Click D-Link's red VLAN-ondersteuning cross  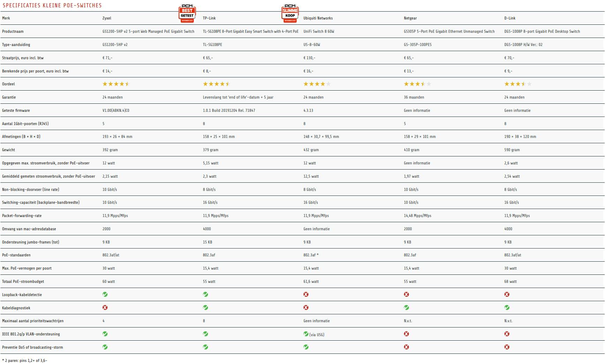click(x=507, y=334)
